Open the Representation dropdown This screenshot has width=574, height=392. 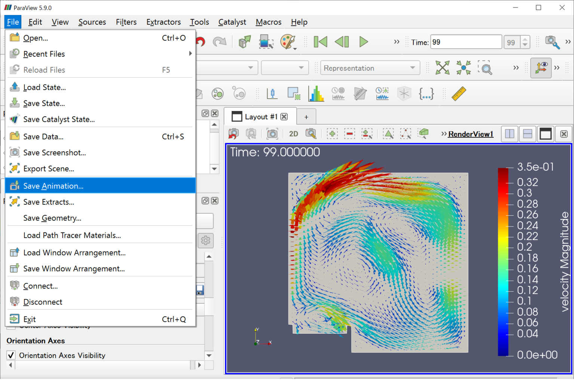pos(370,68)
